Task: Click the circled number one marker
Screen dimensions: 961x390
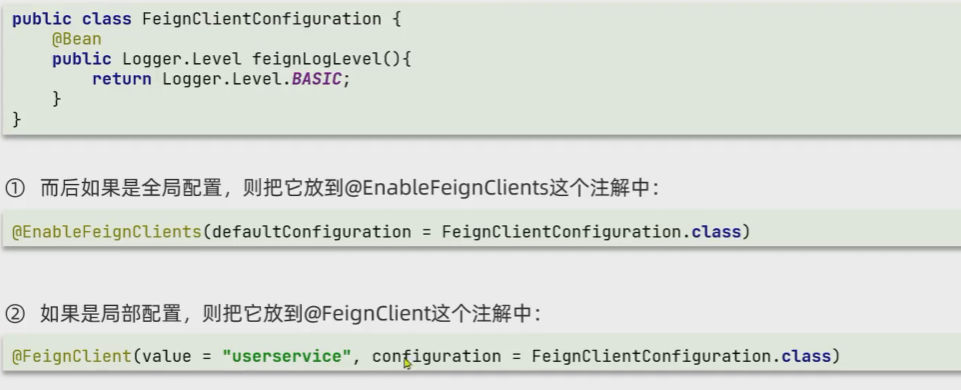Action: 15,188
